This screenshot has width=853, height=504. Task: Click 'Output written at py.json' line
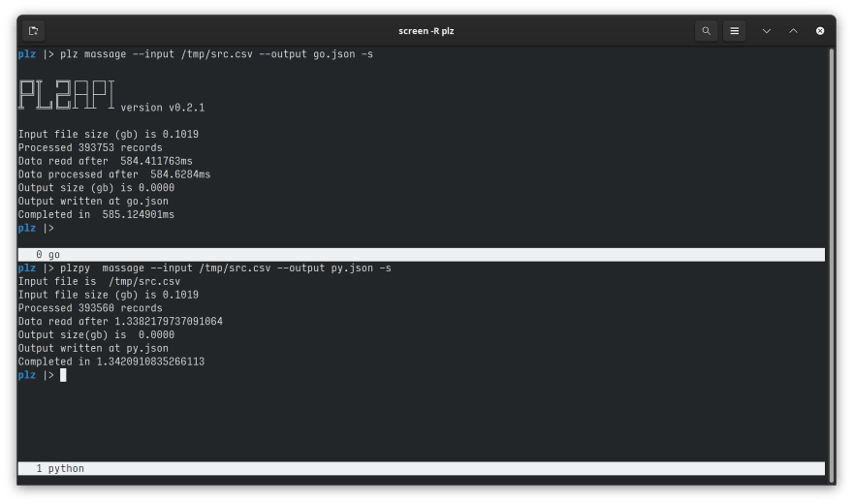click(93, 349)
